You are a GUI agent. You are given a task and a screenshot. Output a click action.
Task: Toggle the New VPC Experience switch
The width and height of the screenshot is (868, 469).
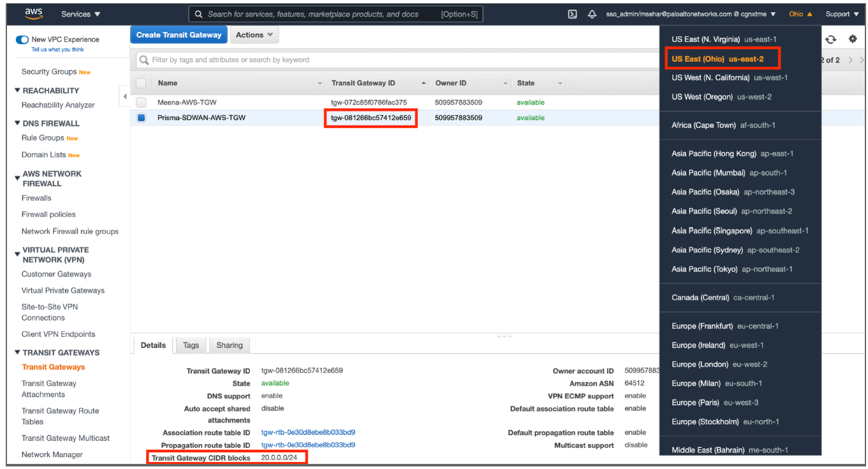(22, 40)
